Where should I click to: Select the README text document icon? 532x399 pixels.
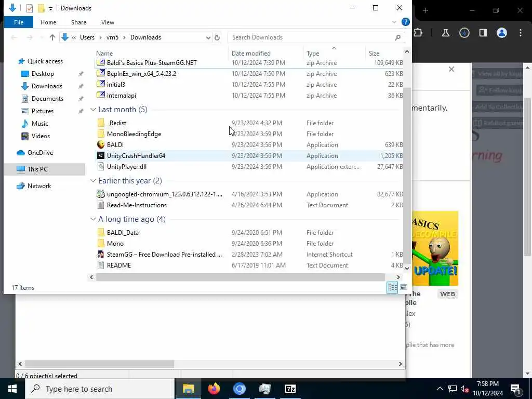(100, 265)
